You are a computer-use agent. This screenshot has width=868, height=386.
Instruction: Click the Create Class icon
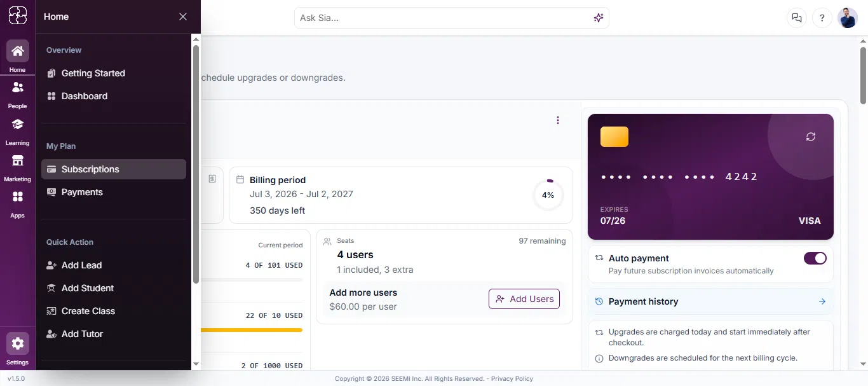click(x=51, y=311)
